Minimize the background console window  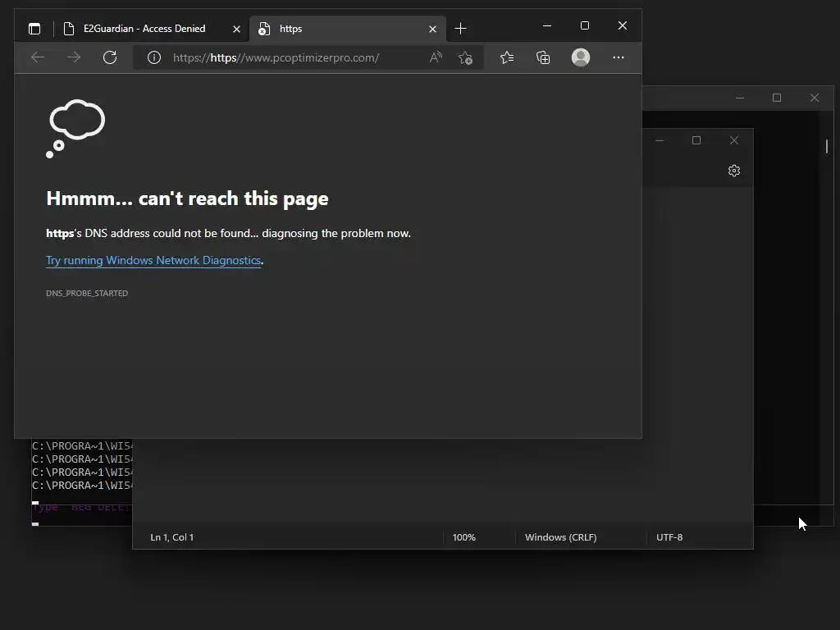[x=740, y=98]
